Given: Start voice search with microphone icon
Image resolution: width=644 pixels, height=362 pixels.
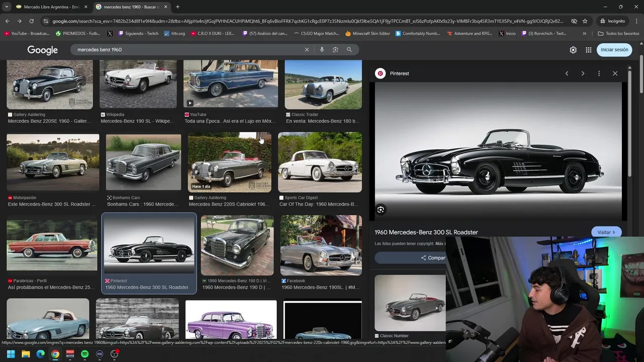Looking at the screenshot, I should (322, 50).
